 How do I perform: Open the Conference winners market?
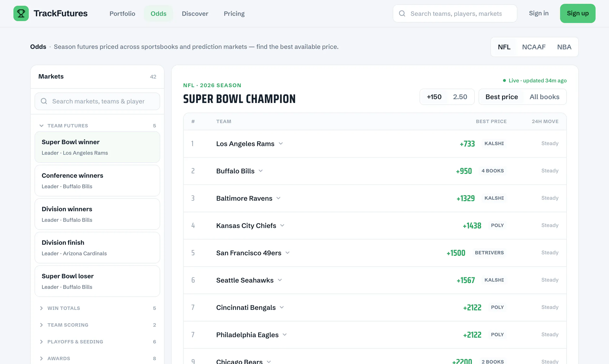97,181
